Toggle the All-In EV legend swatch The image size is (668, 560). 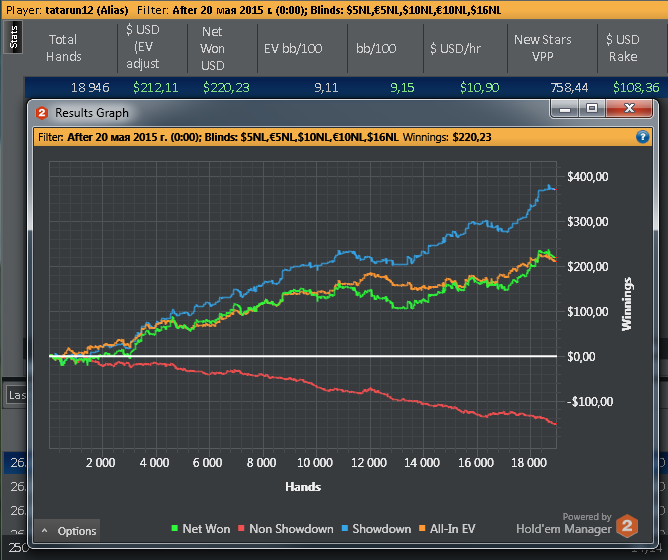422,528
